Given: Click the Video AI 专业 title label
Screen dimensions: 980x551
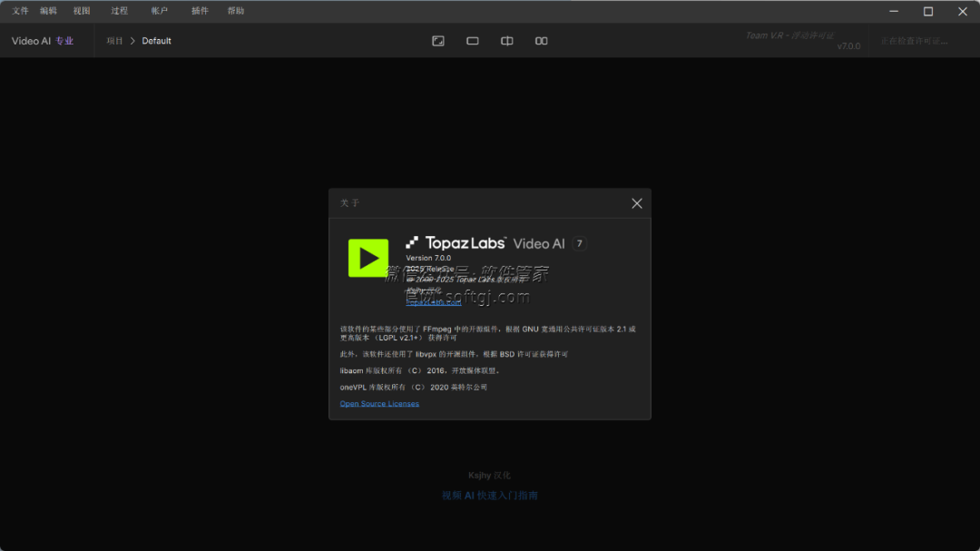Looking at the screenshot, I should [43, 41].
